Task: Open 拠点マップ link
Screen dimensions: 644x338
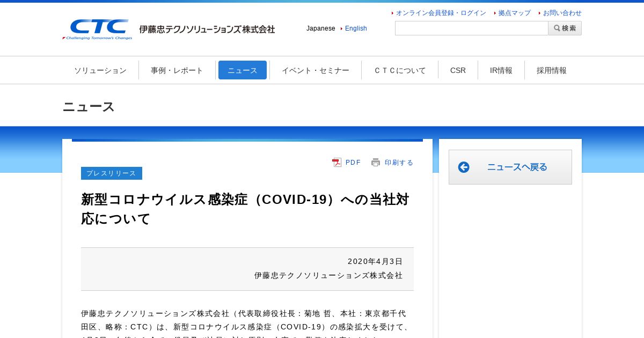Action: point(514,13)
